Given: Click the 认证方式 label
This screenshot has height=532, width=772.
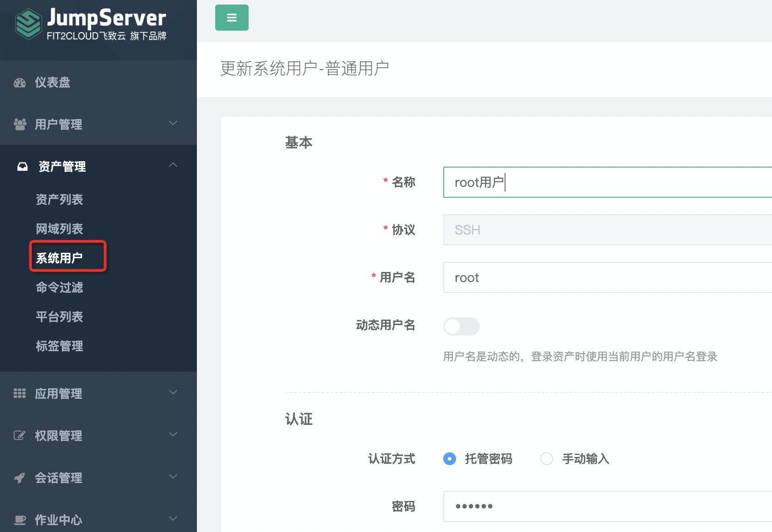Looking at the screenshot, I should [391, 459].
